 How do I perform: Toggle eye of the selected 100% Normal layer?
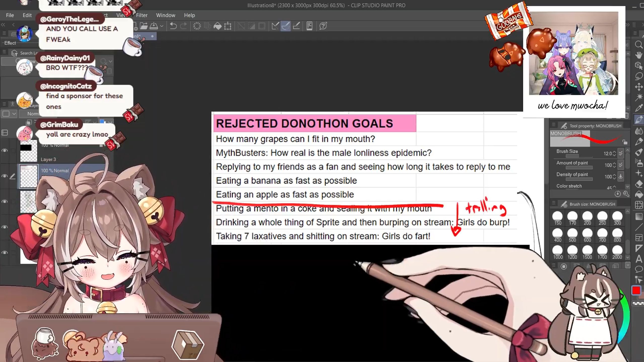coord(5,176)
